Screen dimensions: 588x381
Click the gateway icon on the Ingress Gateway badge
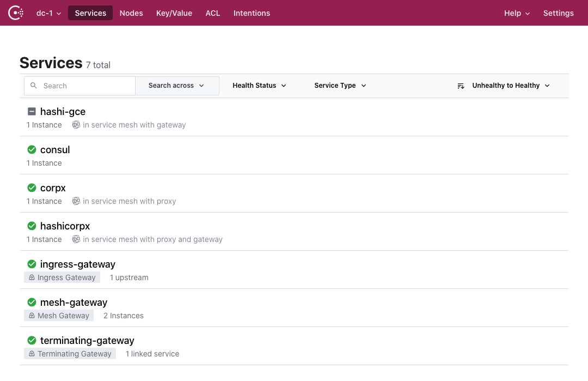point(31,277)
